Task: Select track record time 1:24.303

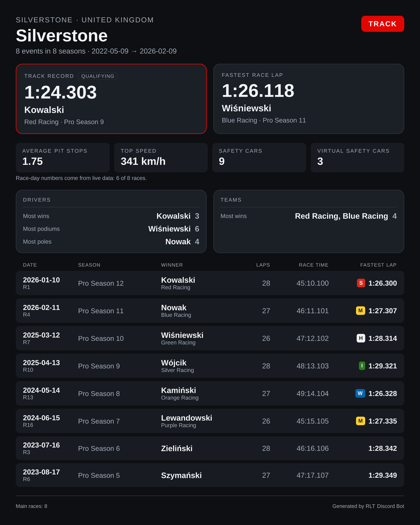Action: (x=61, y=92)
